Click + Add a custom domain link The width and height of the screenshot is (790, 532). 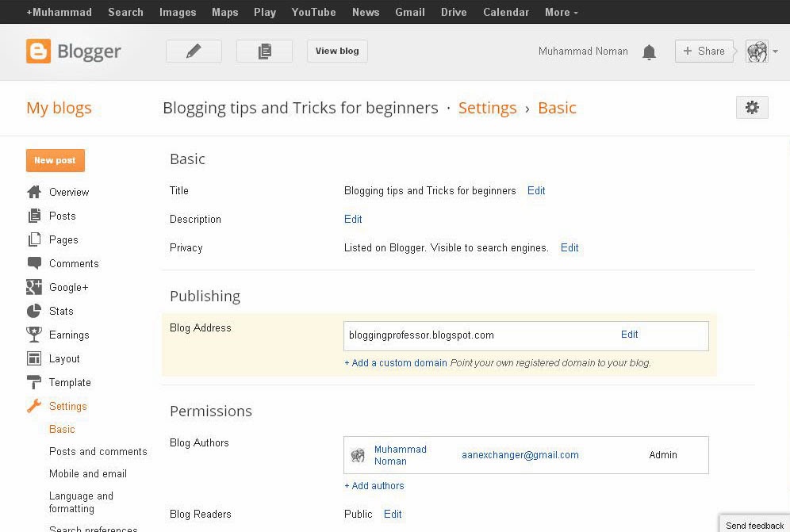(x=396, y=363)
